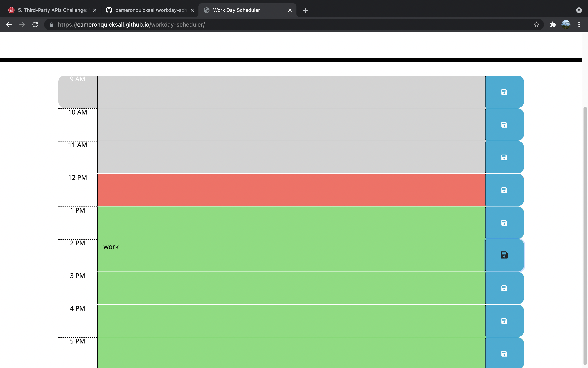Open the tab search dropdown arrow
Screen dimensions: 588x368
point(579,10)
